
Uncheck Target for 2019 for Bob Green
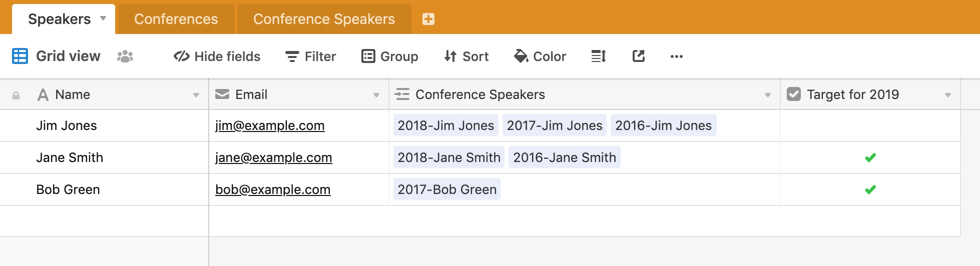(x=870, y=189)
